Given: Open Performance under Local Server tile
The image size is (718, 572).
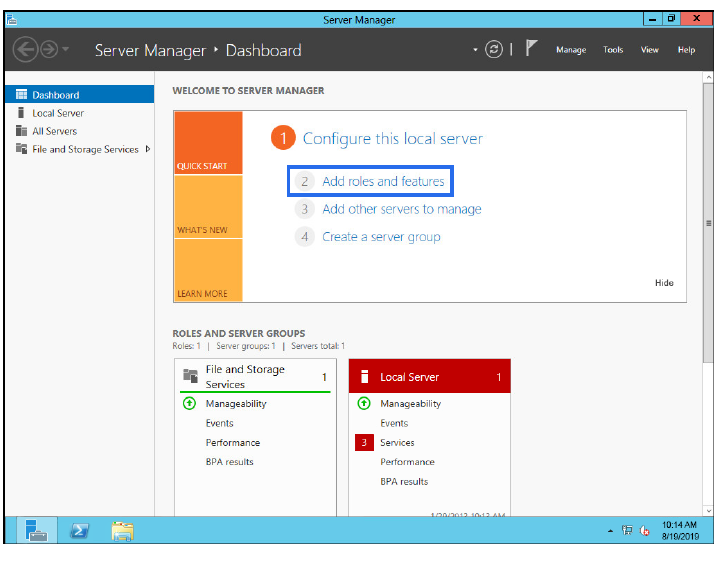Looking at the screenshot, I should [x=407, y=462].
